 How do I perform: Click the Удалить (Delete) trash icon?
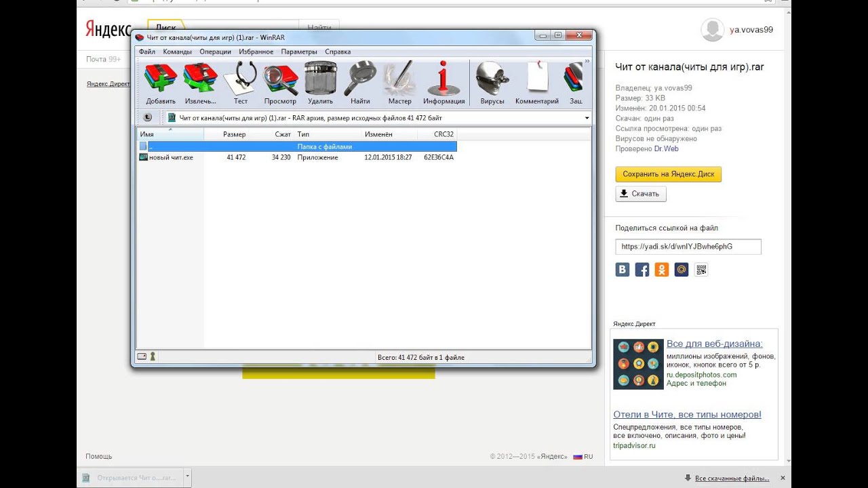pos(320,83)
